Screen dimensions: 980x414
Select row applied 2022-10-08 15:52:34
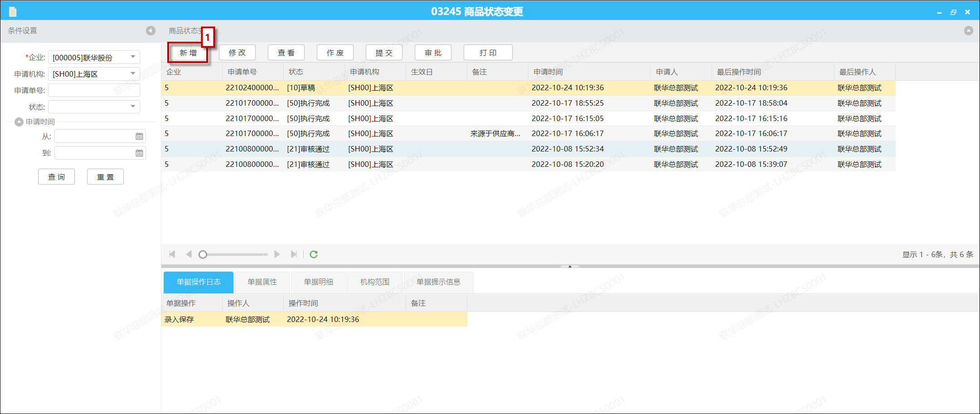pos(529,149)
